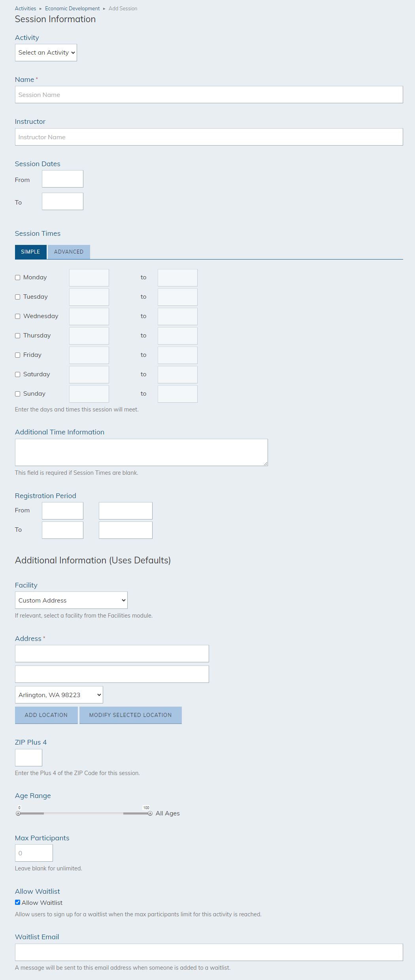Click second Address line field
415x980 pixels.
112,674
